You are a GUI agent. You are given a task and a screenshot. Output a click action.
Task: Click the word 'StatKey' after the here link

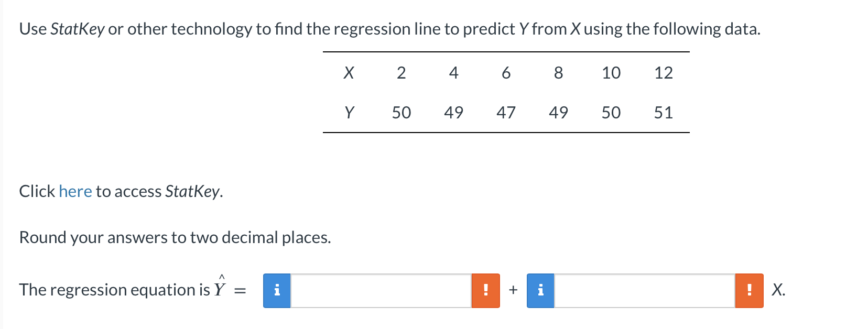[x=192, y=191]
